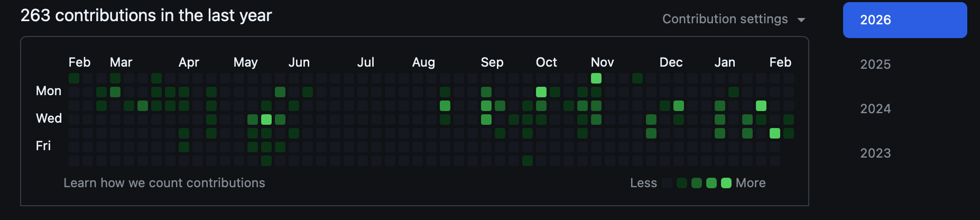Screen dimensions: 980x220
Task: Select the green Saturday cell near Oct
Action: (528, 161)
